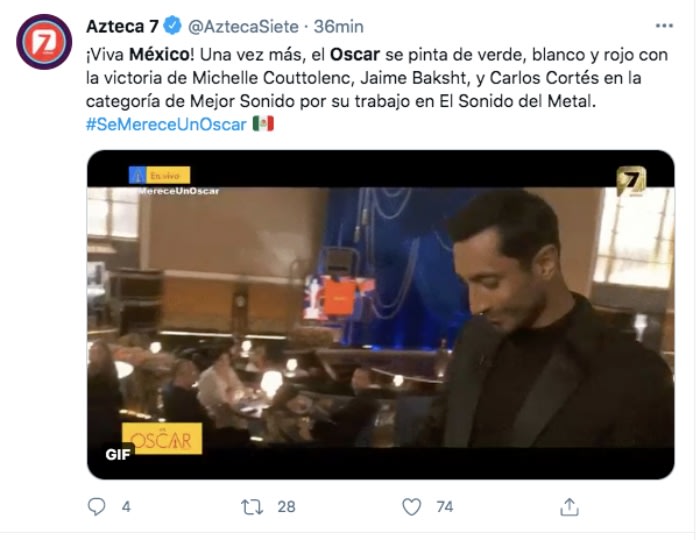Open the Azteca 7 display name
Image resolution: width=700 pixels, height=540 pixels.
click(122, 26)
